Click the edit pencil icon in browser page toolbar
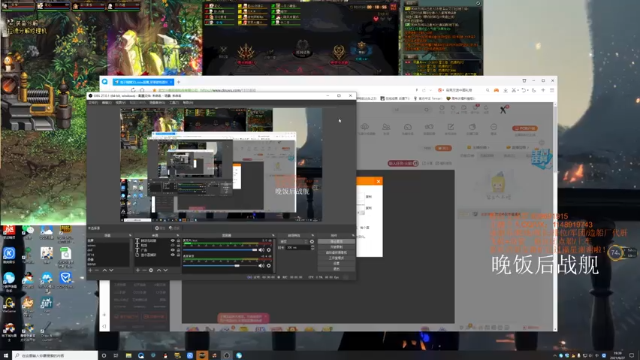The width and height of the screenshot is (640, 360). coord(451,127)
